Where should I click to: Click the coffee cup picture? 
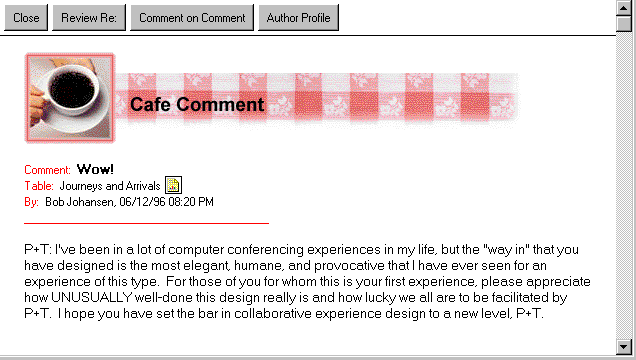tap(70, 98)
